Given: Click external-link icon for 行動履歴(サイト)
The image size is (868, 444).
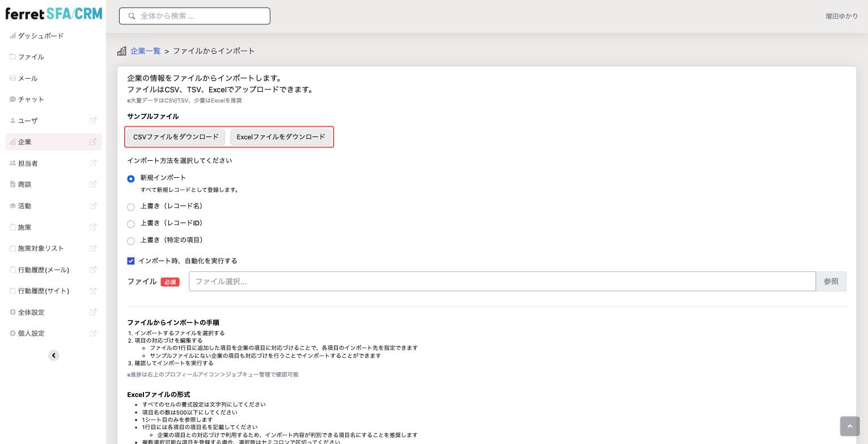Looking at the screenshot, I should pos(93,291).
